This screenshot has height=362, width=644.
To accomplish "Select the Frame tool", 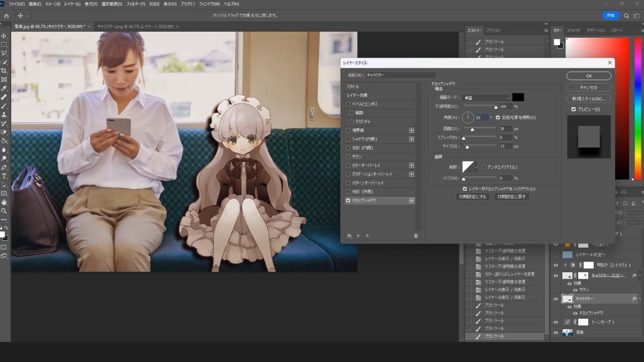I will tap(4, 79).
